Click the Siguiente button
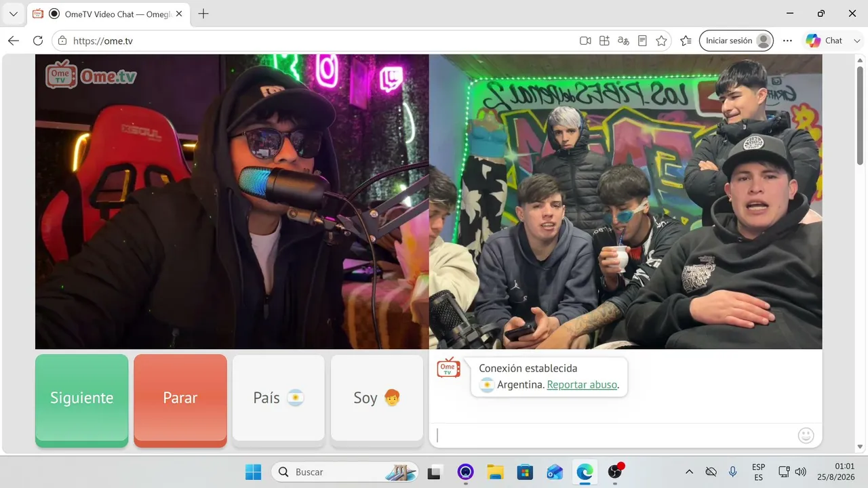The width and height of the screenshot is (868, 488). 81,399
